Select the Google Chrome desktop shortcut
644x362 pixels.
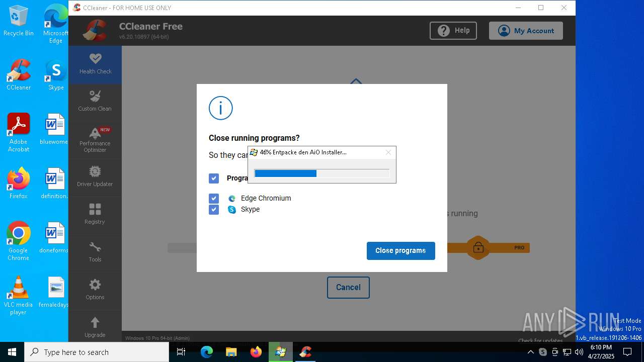tap(19, 241)
